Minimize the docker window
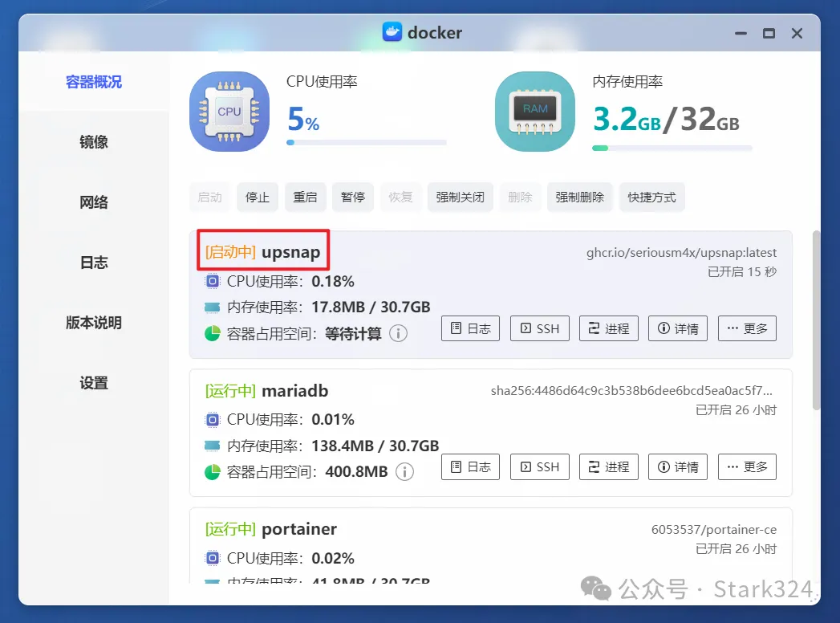This screenshot has height=623, width=840. (x=741, y=33)
